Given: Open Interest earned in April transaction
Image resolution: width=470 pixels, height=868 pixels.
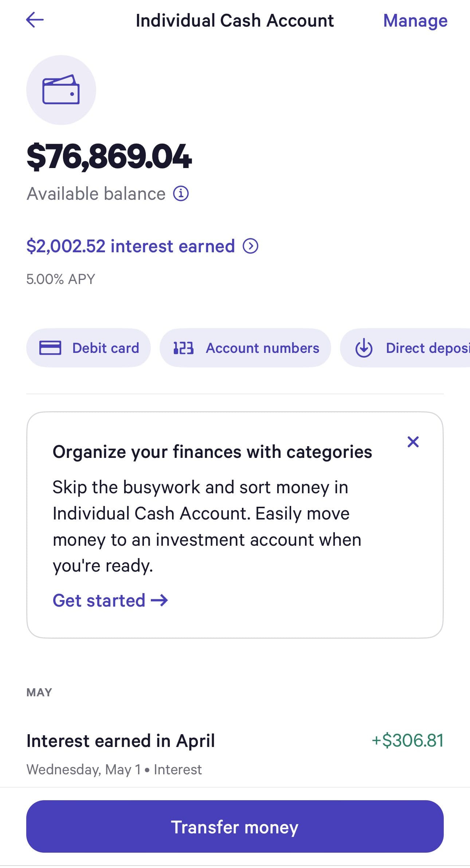Looking at the screenshot, I should pyautogui.click(x=121, y=741).
